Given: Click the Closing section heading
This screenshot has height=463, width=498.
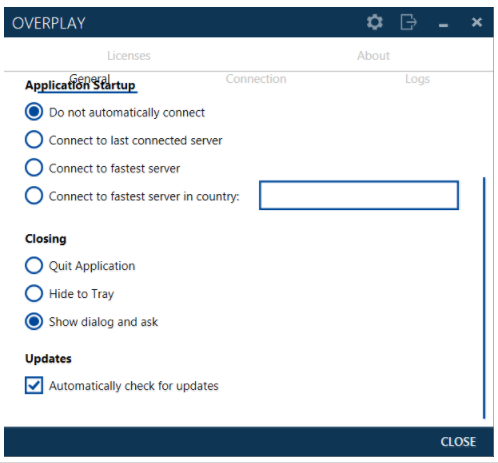Looking at the screenshot, I should click(46, 239).
